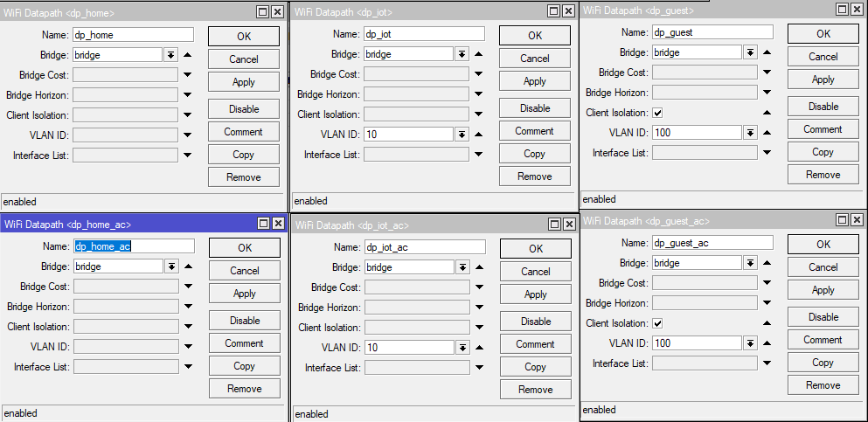Click Disable in the dp_iot_ac window
This screenshot has height=422, width=868.
(x=536, y=322)
